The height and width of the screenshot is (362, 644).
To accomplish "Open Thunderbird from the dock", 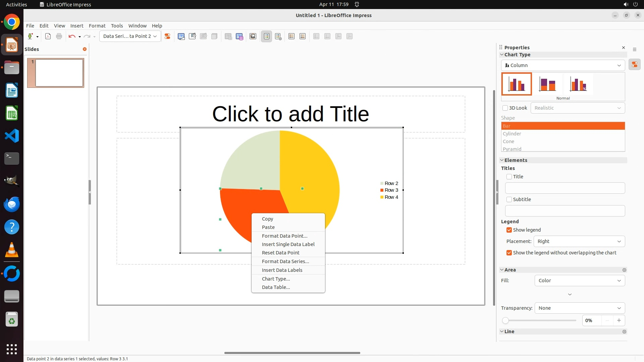I will [x=12, y=204].
